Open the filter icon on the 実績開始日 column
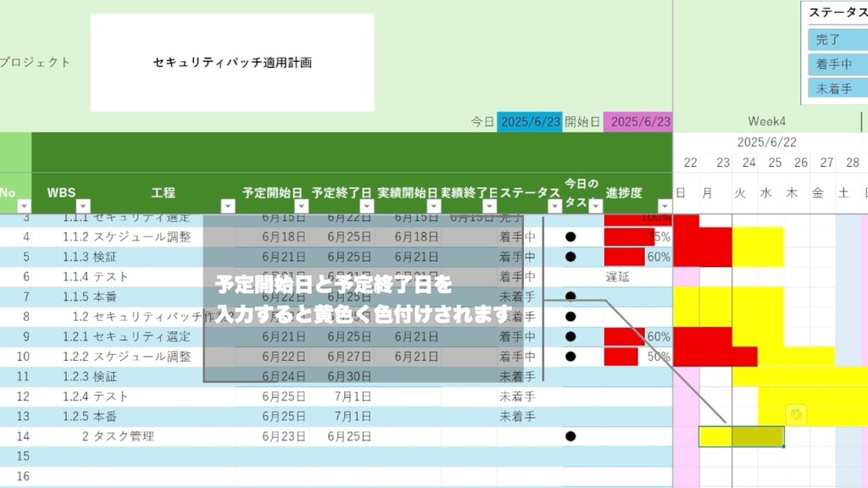This screenshot has width=868, height=488. pos(434,205)
